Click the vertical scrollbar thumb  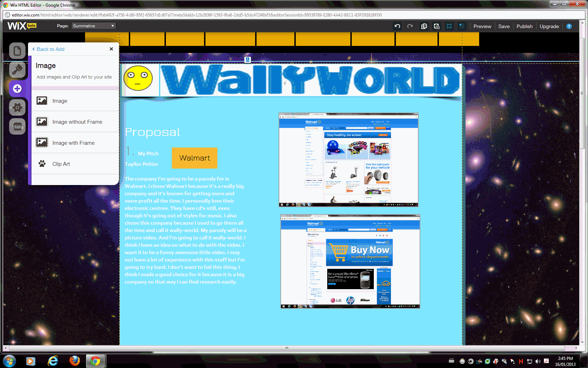tap(582, 93)
